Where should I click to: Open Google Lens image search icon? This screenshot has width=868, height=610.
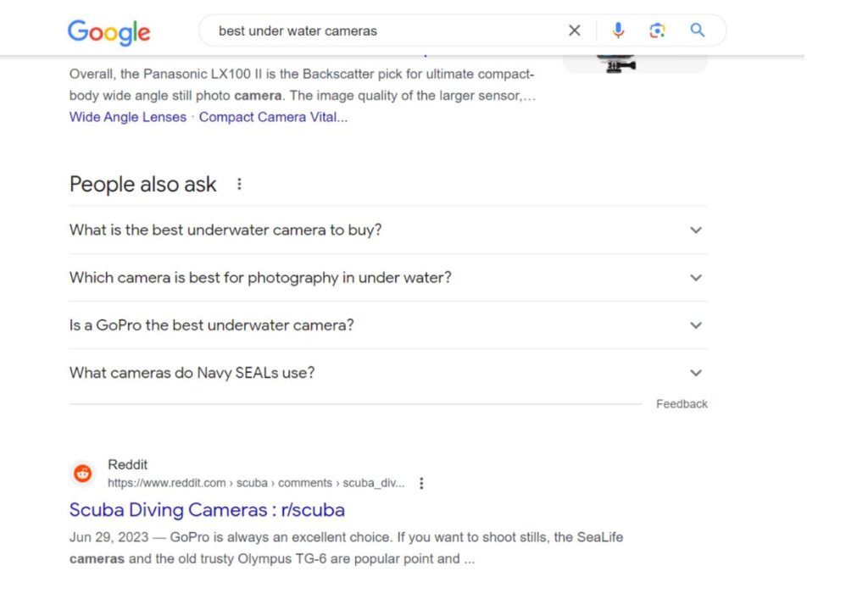coord(657,30)
